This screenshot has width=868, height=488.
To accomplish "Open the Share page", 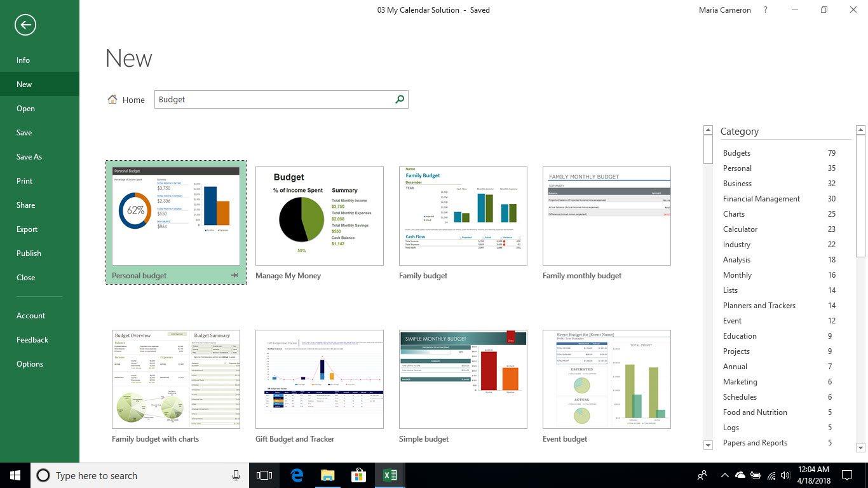I will [x=39, y=205].
